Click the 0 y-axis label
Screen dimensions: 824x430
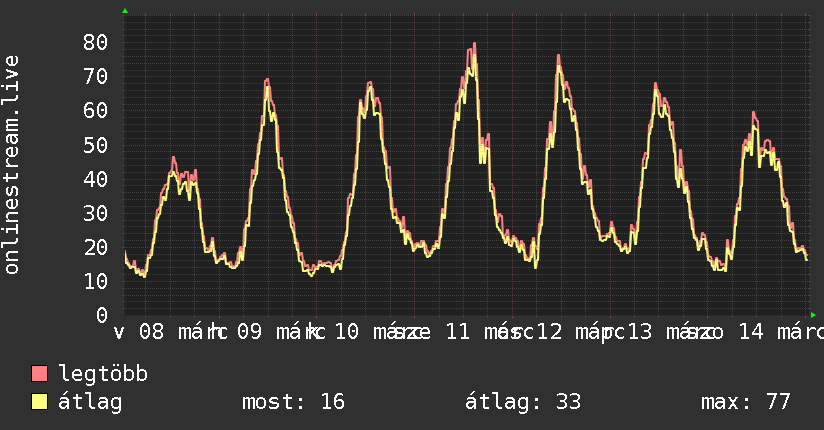click(x=102, y=315)
